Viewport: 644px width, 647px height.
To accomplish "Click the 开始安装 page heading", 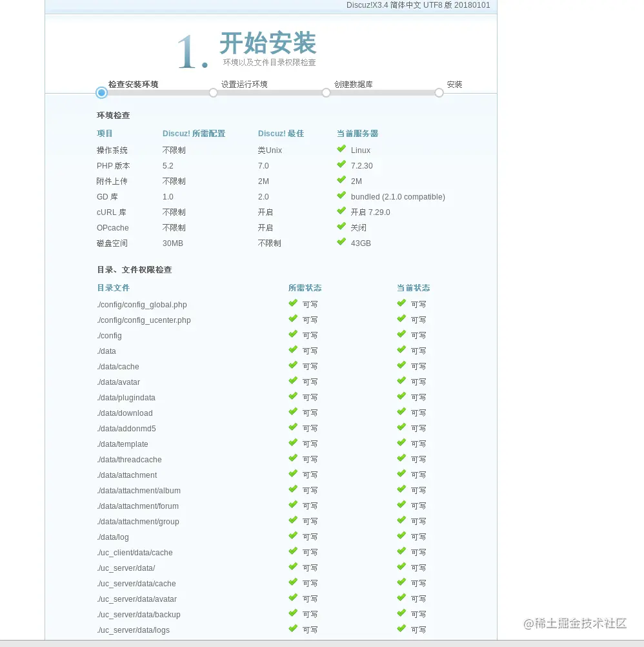I will click(268, 43).
